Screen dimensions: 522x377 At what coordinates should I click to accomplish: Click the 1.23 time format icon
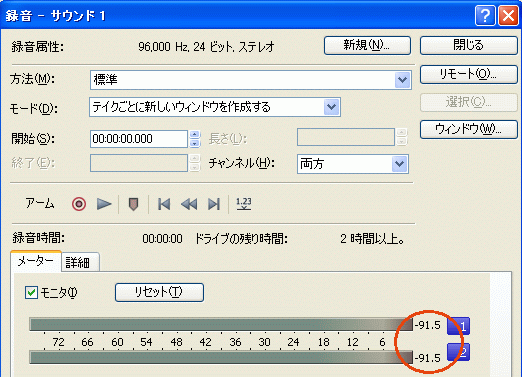coord(244,204)
